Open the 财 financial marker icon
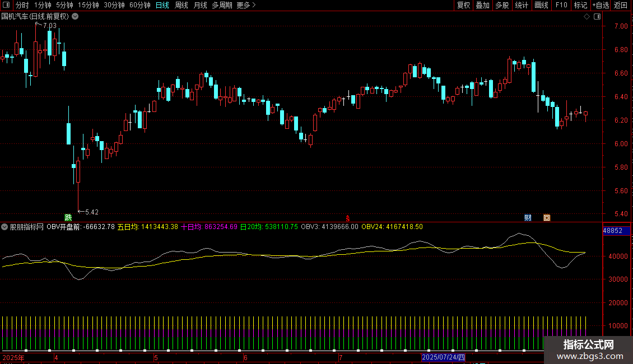This screenshot has height=364, width=633. click(x=528, y=218)
